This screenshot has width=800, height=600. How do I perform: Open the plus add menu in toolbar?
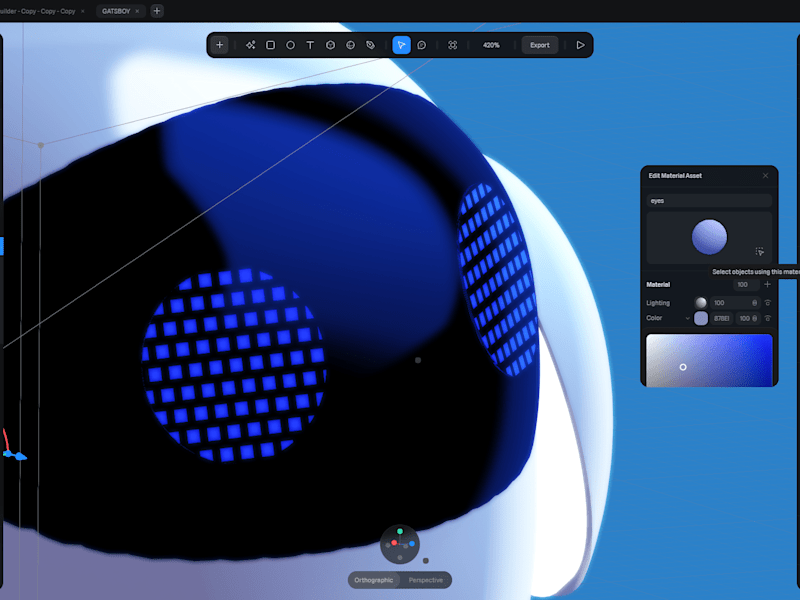point(219,45)
